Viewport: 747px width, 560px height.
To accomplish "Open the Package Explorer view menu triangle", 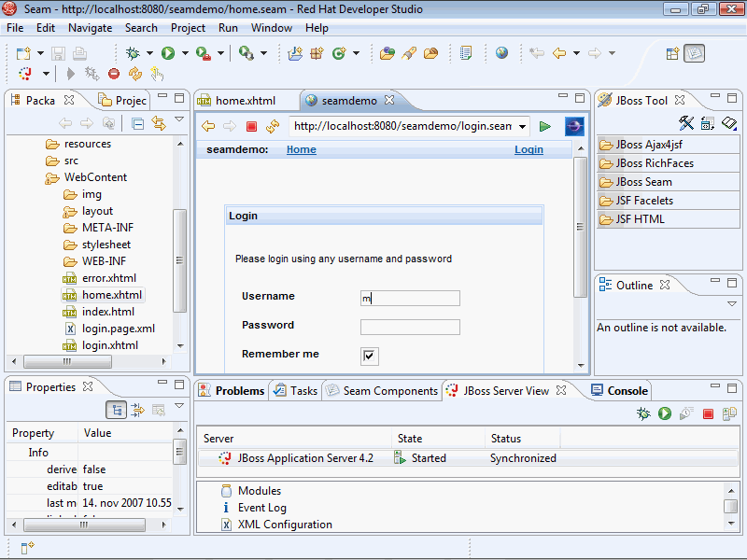I will click(x=179, y=119).
